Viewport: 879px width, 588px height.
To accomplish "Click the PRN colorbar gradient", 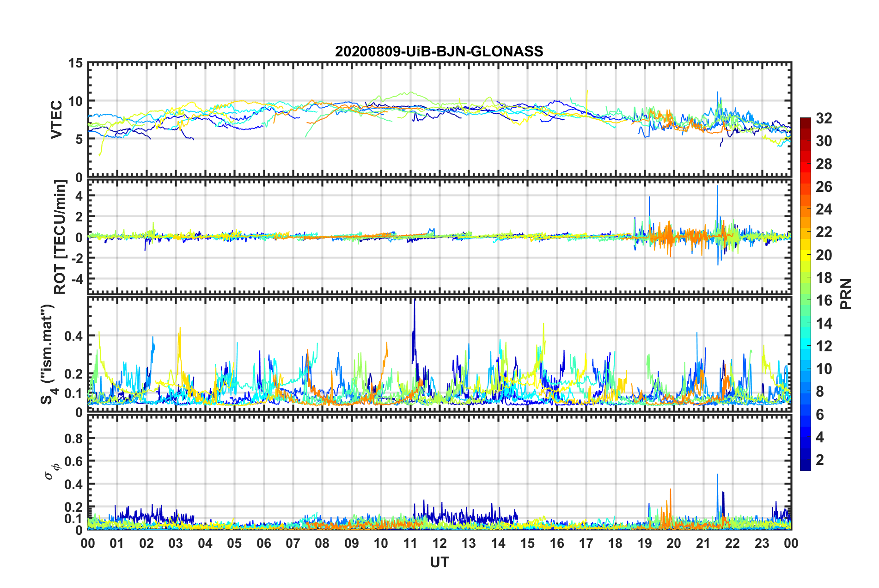I will click(805, 294).
